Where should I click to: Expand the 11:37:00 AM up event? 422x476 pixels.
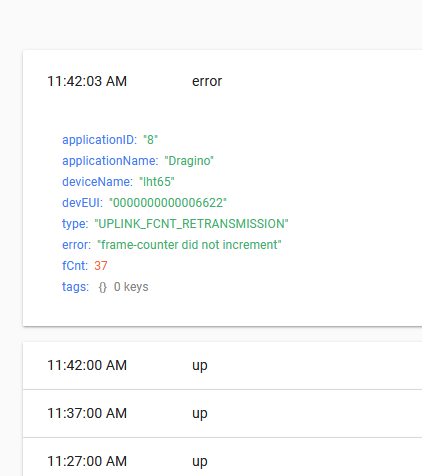pos(222,413)
